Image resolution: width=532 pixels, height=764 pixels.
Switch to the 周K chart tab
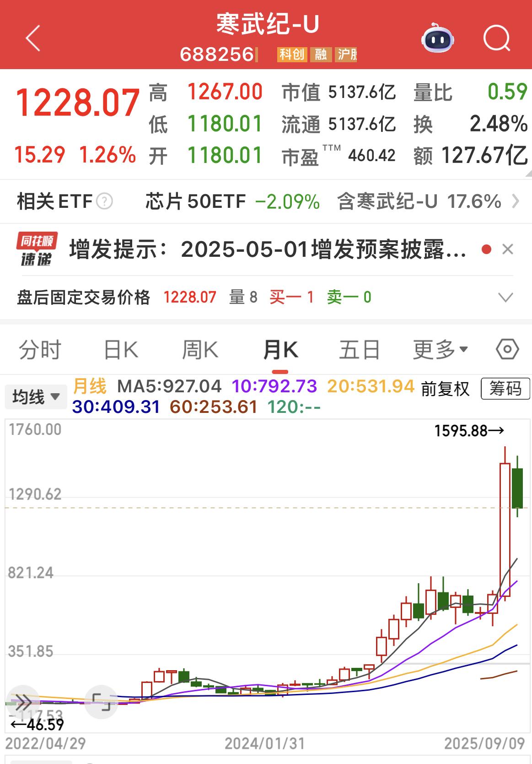(200, 350)
